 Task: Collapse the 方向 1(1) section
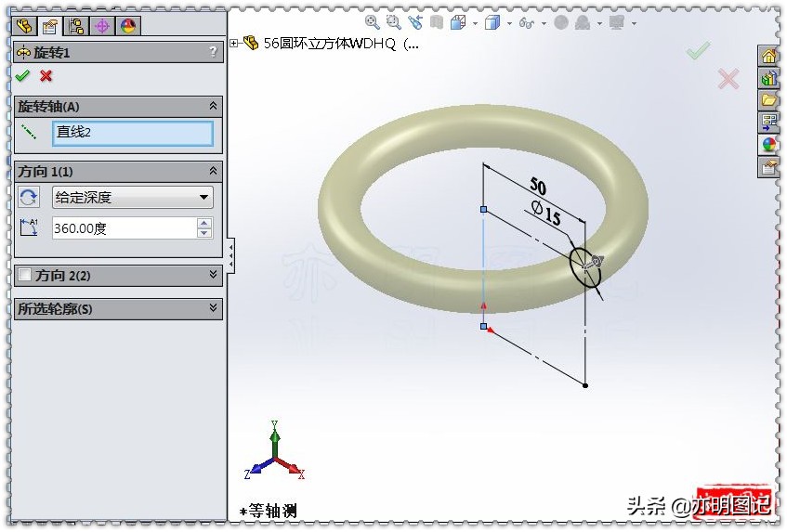click(x=214, y=171)
